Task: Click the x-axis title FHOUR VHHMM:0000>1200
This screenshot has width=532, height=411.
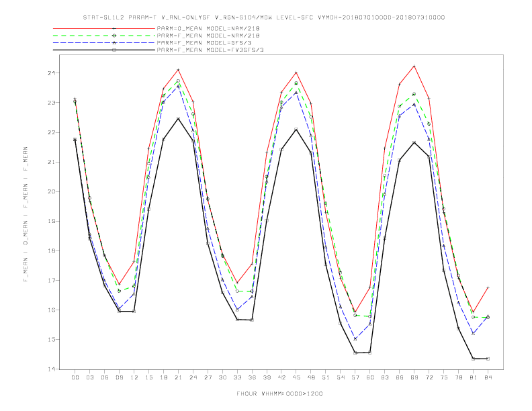Action: tap(279, 394)
